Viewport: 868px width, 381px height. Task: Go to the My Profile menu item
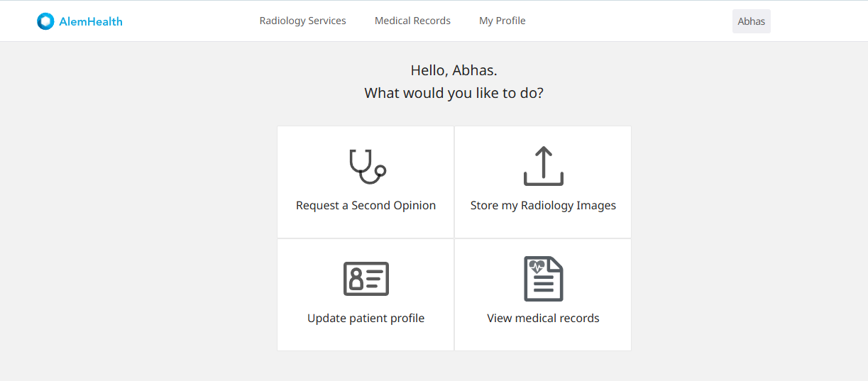[502, 21]
